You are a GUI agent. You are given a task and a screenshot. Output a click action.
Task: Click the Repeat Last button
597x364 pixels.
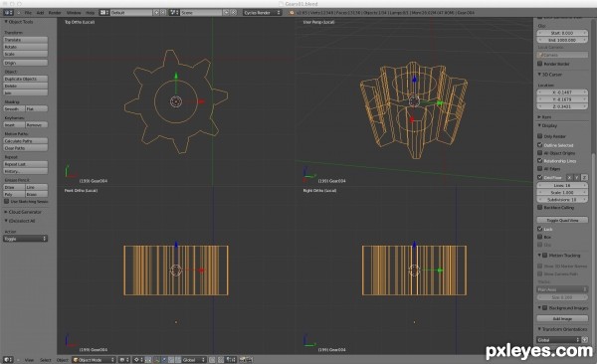(26, 164)
